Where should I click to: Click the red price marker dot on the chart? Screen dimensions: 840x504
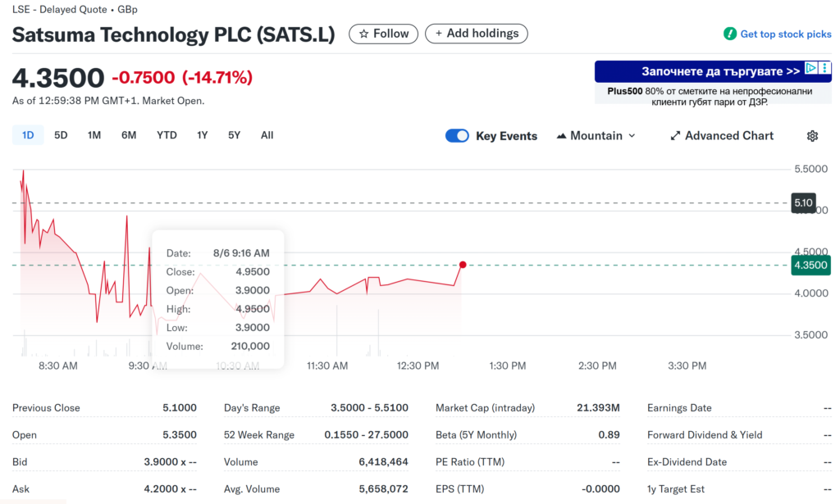pyautogui.click(x=463, y=265)
